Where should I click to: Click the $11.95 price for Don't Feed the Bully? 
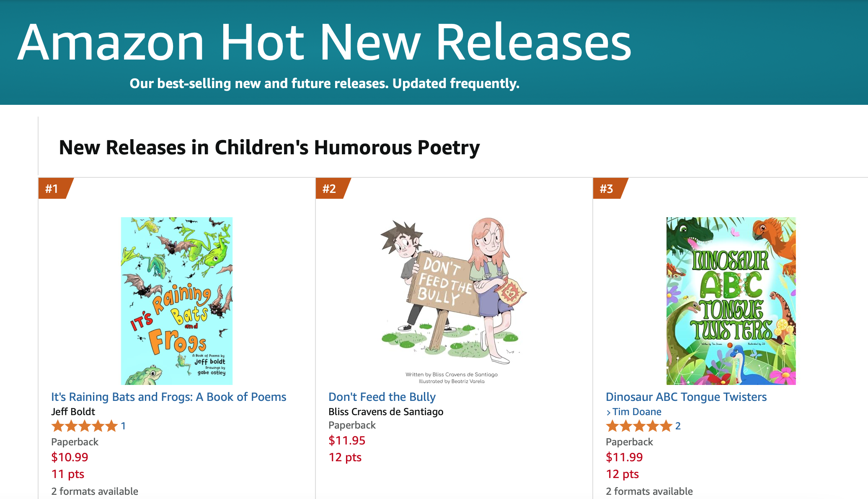347,440
